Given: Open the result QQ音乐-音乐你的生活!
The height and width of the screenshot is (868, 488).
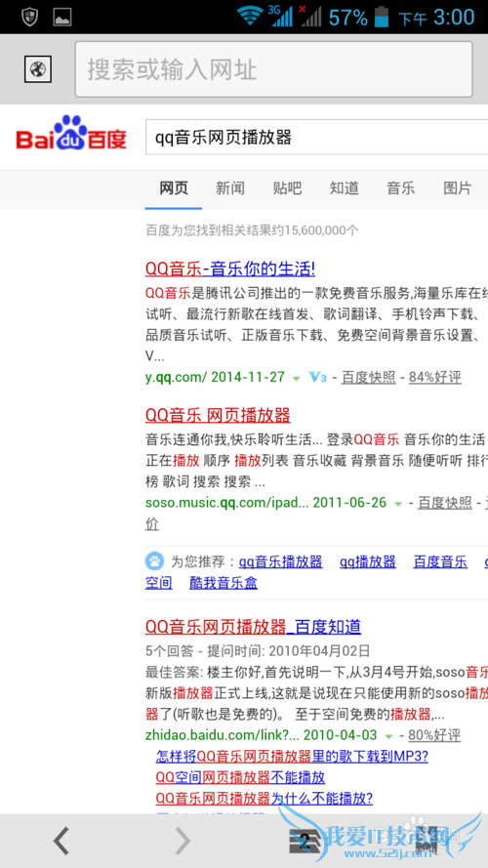Looking at the screenshot, I should click(x=230, y=269).
